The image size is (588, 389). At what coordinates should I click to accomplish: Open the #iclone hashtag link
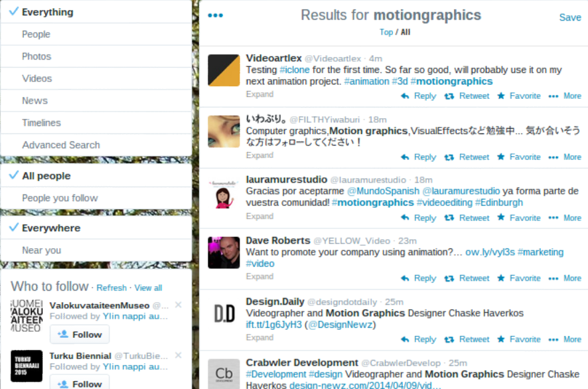(295, 70)
